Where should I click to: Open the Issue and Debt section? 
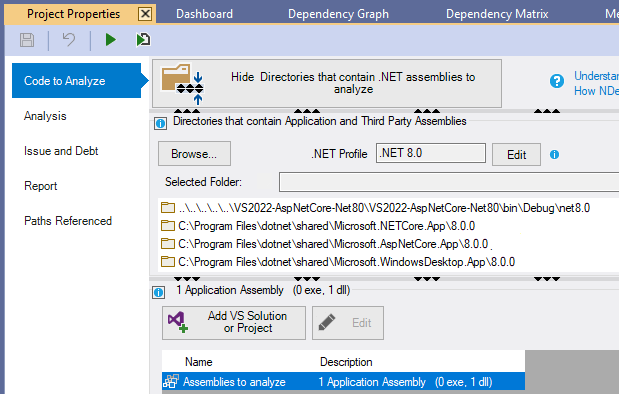(x=61, y=151)
